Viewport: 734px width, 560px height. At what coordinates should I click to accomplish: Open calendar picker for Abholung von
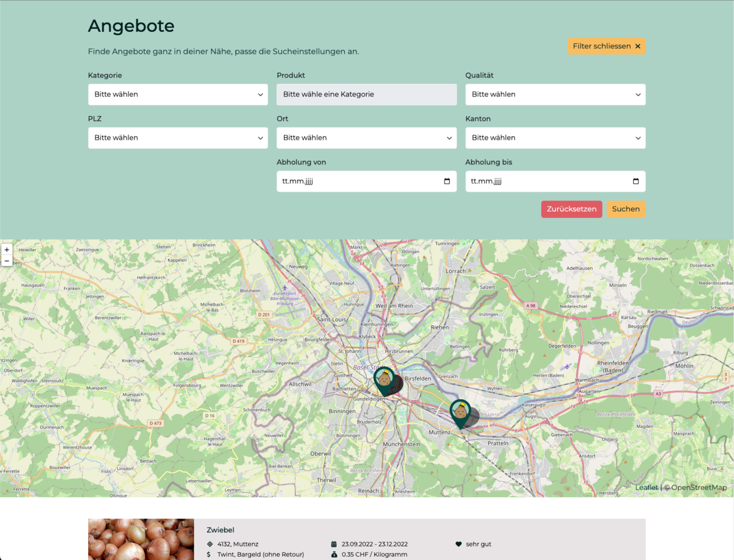click(x=447, y=182)
